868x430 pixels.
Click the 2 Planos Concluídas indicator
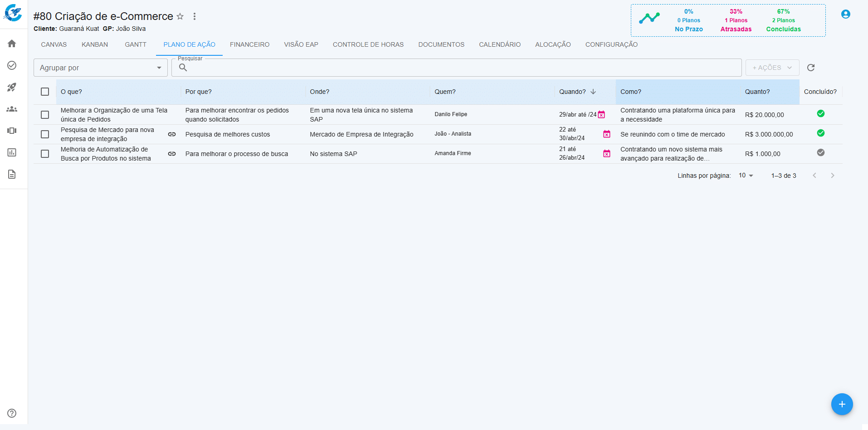click(784, 20)
